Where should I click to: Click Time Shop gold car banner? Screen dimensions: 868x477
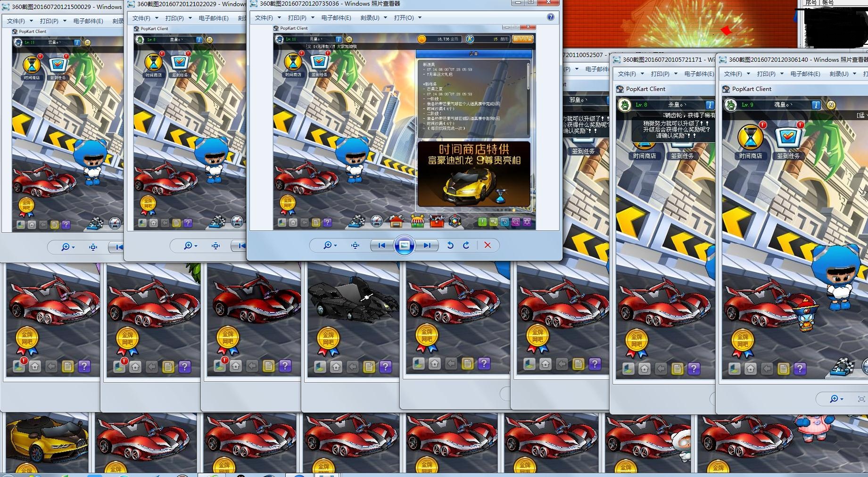[x=474, y=174]
